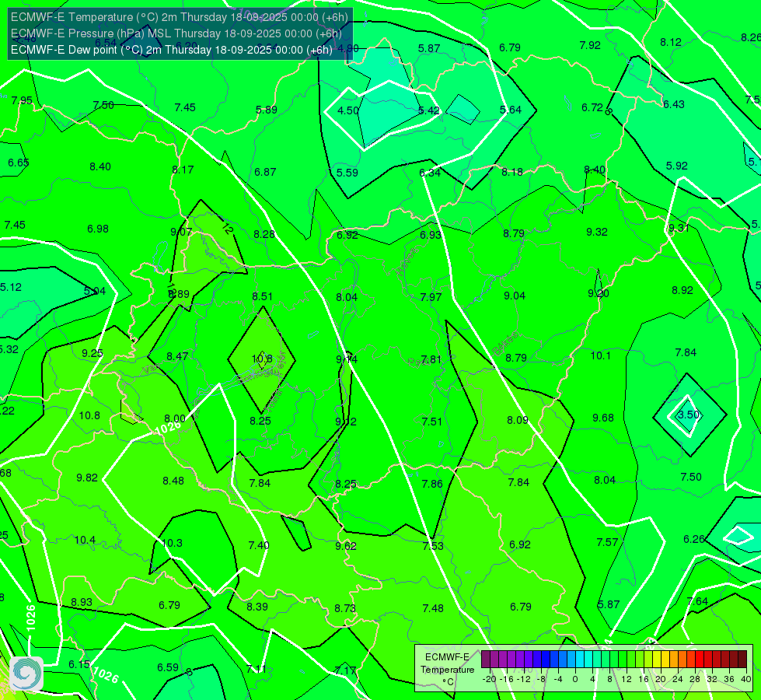This screenshot has width=761, height=700.
Task: Click the 7.81 value on the map
Action: 431,359
